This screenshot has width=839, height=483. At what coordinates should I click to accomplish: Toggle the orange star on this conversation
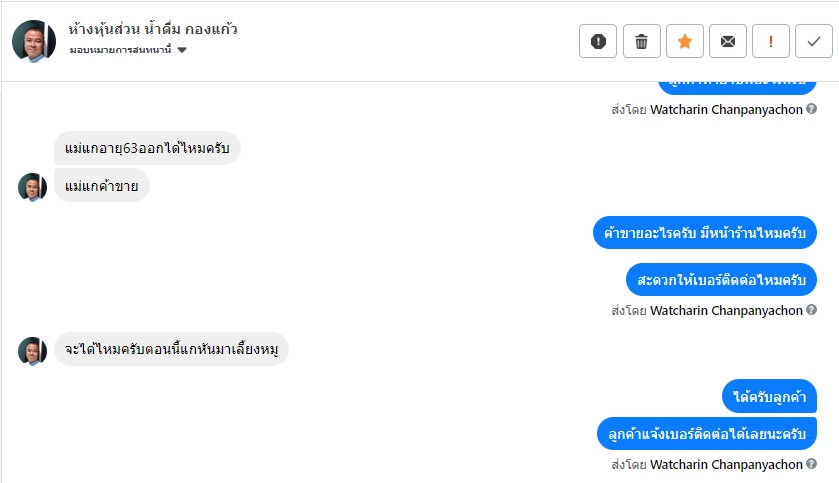(x=685, y=41)
